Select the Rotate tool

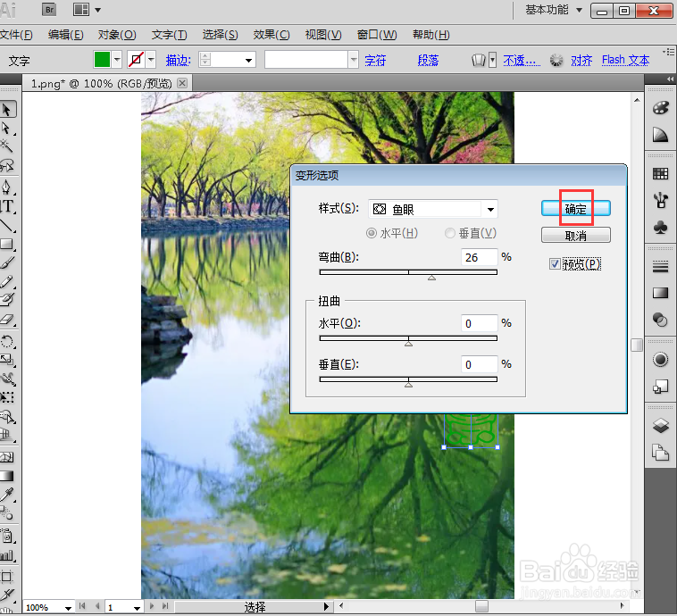pyautogui.click(x=6, y=342)
